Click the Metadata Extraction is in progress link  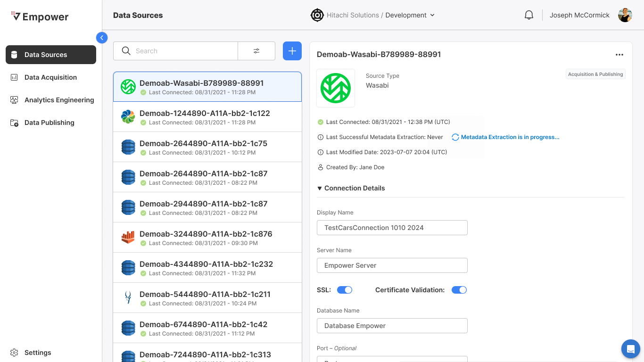(x=510, y=137)
